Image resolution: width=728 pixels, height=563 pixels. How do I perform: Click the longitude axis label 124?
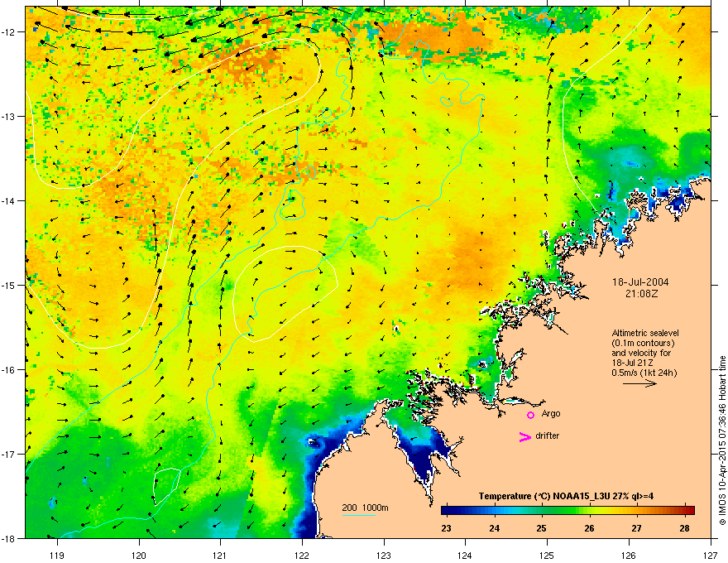tap(465, 555)
